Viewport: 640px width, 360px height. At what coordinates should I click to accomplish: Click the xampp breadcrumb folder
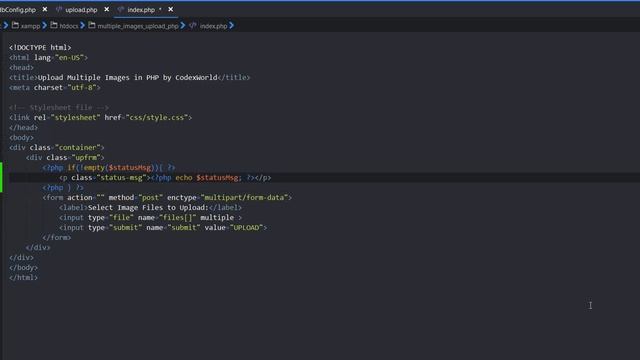click(30, 26)
